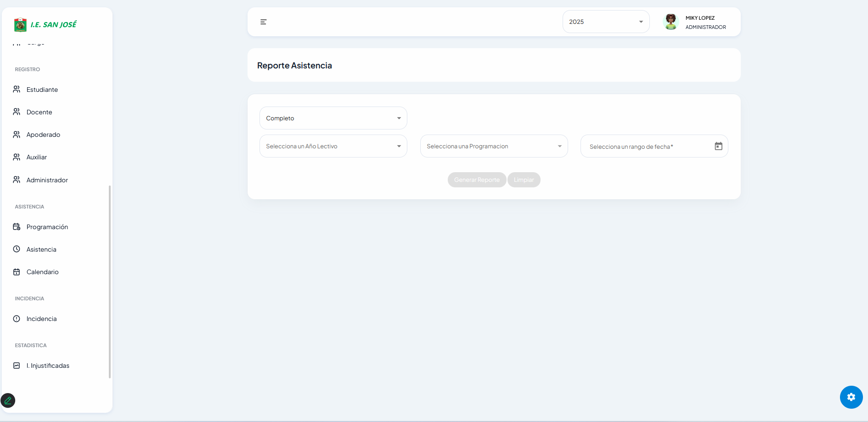Navigate to Incidencia sidebar item
The height and width of the screenshot is (422, 868).
point(42,319)
